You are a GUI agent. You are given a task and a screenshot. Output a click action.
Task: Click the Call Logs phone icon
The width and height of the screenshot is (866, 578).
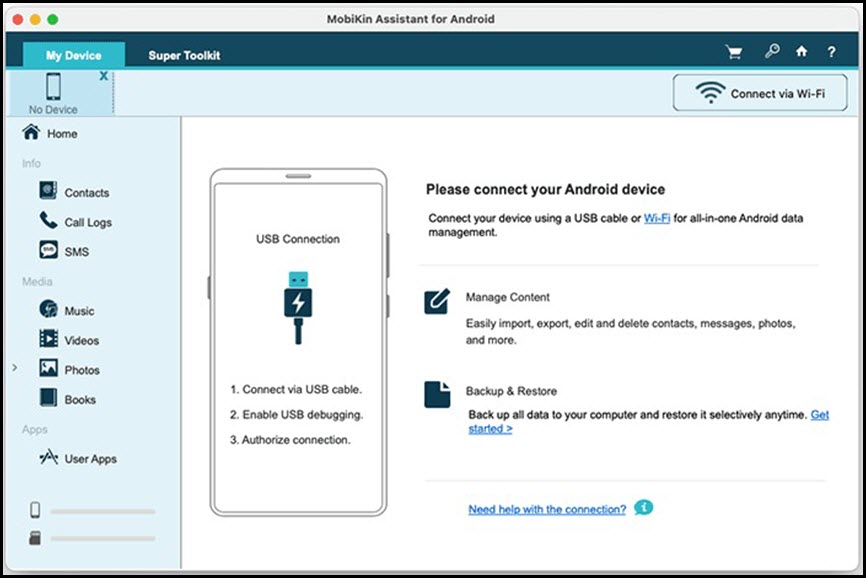tap(48, 220)
